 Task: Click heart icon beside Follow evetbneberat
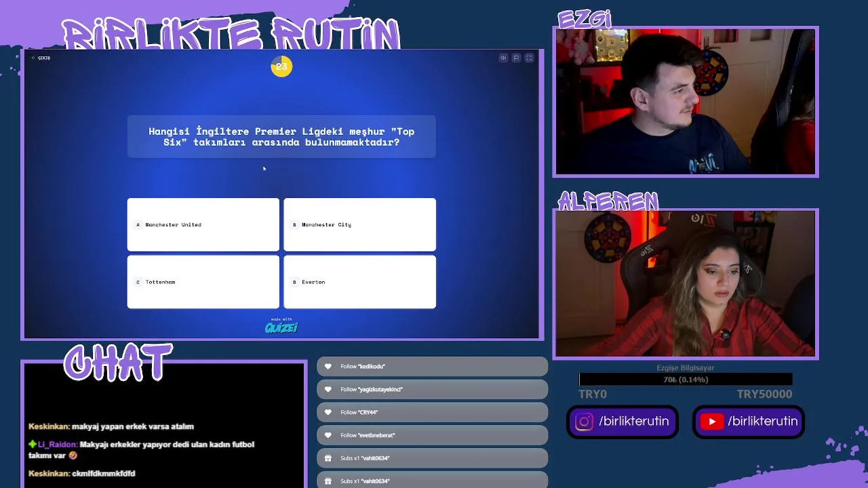click(328, 436)
